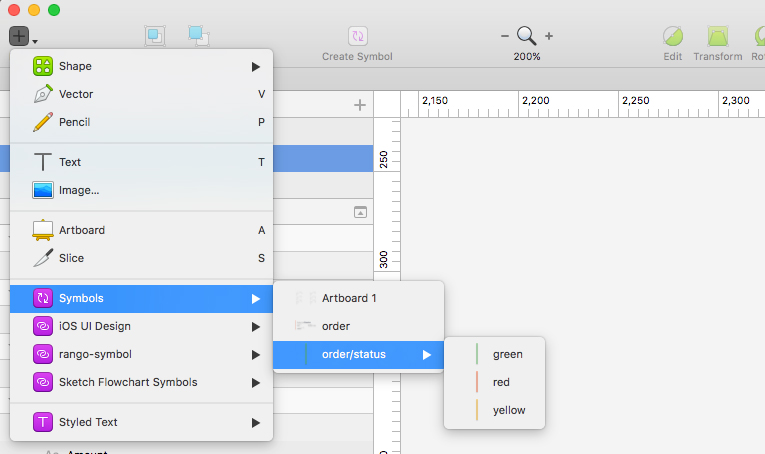
Task: Click the Transform toolbar icon
Action: [717, 36]
